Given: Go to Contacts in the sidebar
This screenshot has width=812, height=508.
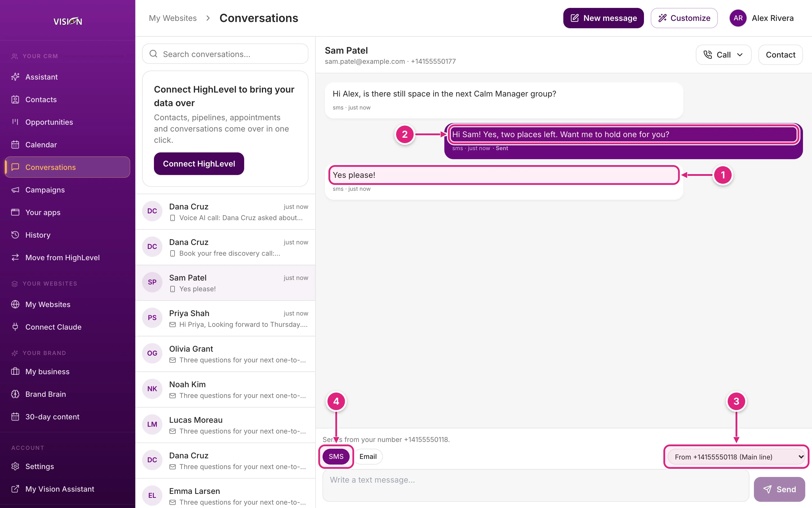Looking at the screenshot, I should click(67, 99).
